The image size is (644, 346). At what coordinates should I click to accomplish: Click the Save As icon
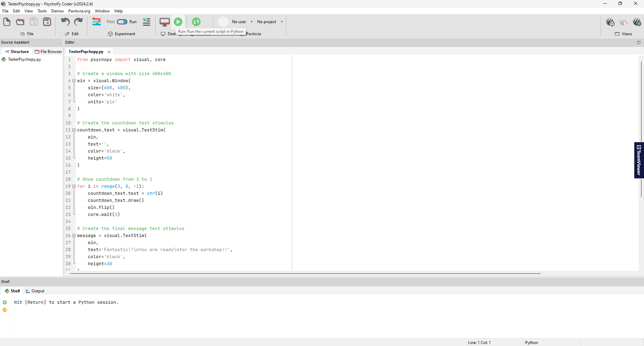pyautogui.click(x=47, y=22)
